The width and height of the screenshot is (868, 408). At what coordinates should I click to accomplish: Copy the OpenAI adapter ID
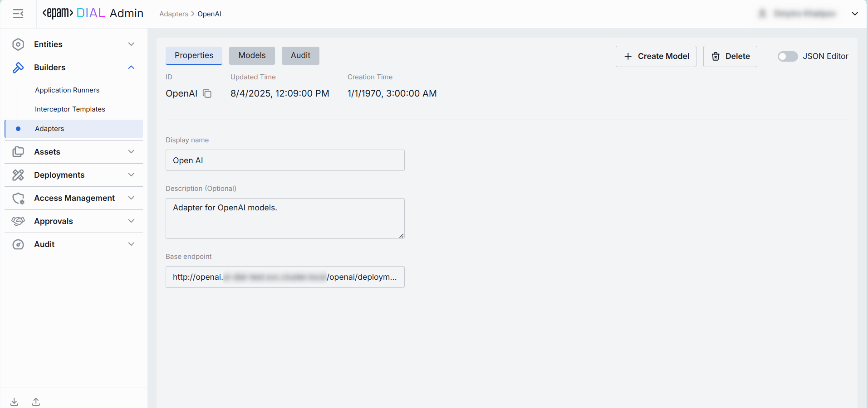pos(207,94)
